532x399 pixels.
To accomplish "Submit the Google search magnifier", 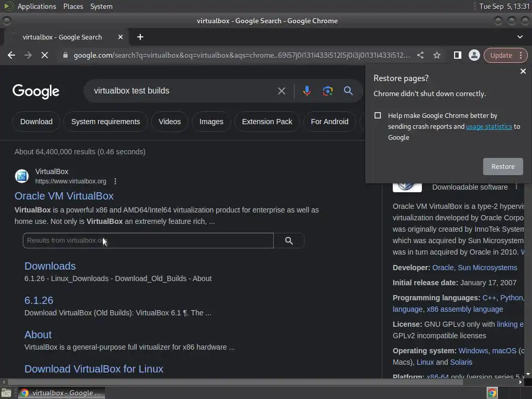I will [348, 90].
